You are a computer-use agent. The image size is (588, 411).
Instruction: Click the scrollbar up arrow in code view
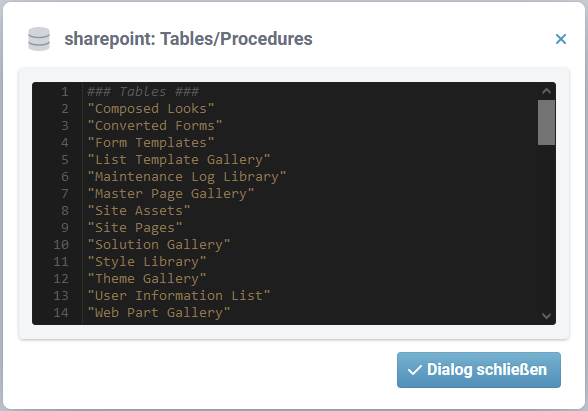(x=546, y=91)
